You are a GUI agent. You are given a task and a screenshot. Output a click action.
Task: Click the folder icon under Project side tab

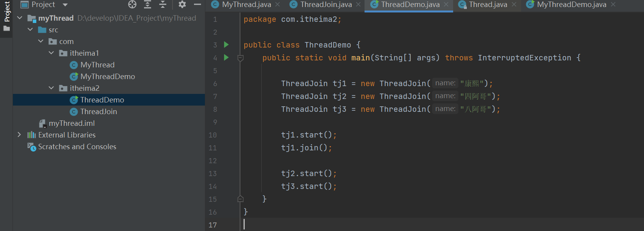pyautogui.click(x=7, y=28)
